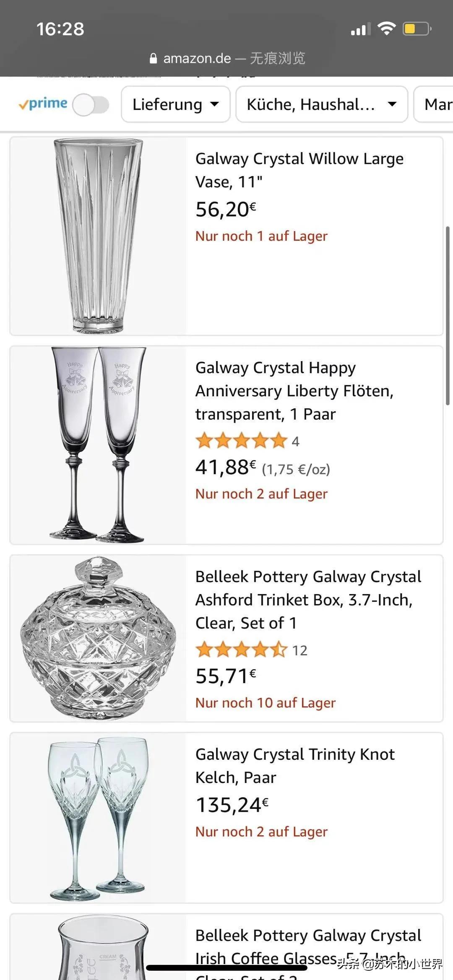Tap the battery indicator icon

click(x=417, y=29)
